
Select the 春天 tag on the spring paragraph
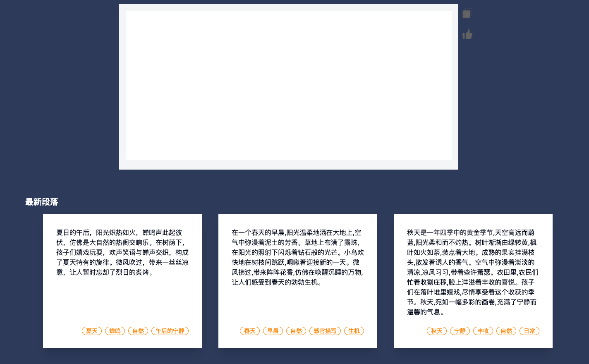(x=250, y=331)
